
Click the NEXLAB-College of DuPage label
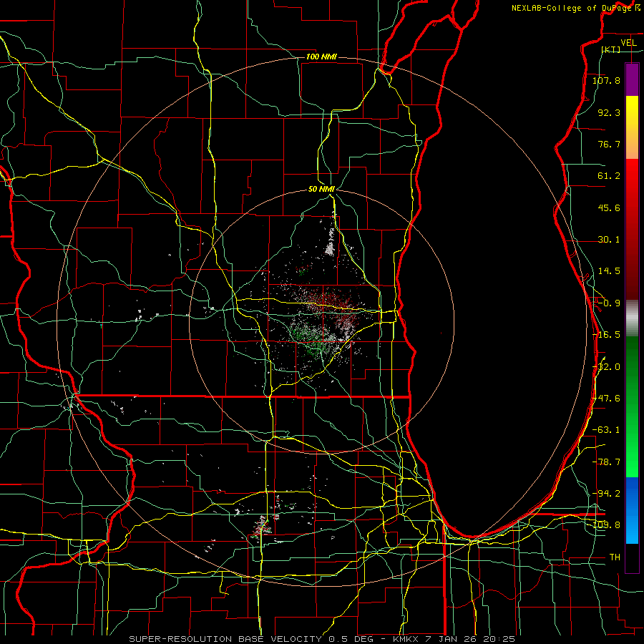click(x=572, y=8)
